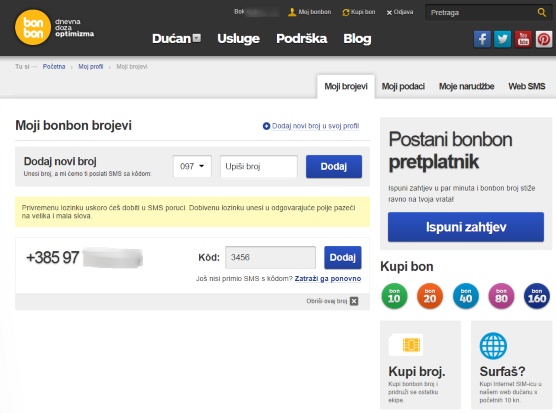Click the Kupi bon refresh icon
Viewport: 556px width, 413px height.
(x=346, y=12)
